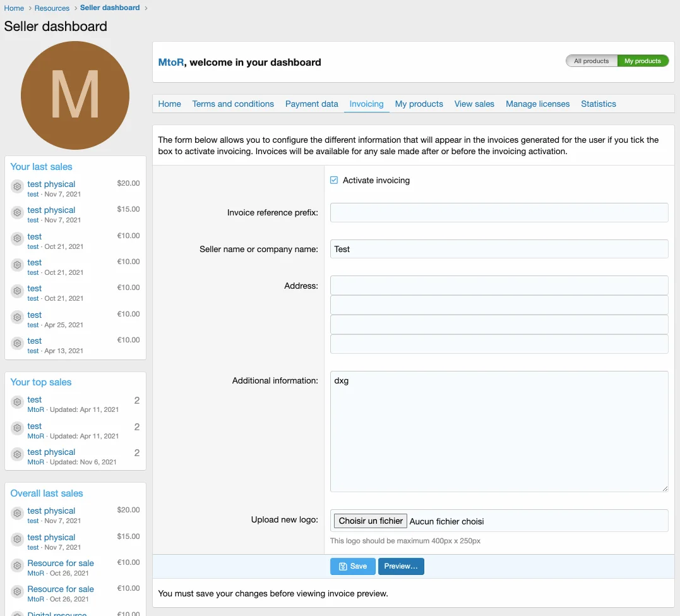Switch product filter to My products
Viewport: 680px width, 616px height.
[x=642, y=61]
